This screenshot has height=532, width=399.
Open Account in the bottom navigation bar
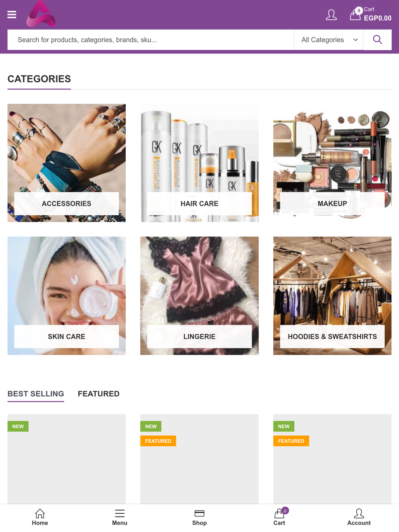pyautogui.click(x=359, y=517)
